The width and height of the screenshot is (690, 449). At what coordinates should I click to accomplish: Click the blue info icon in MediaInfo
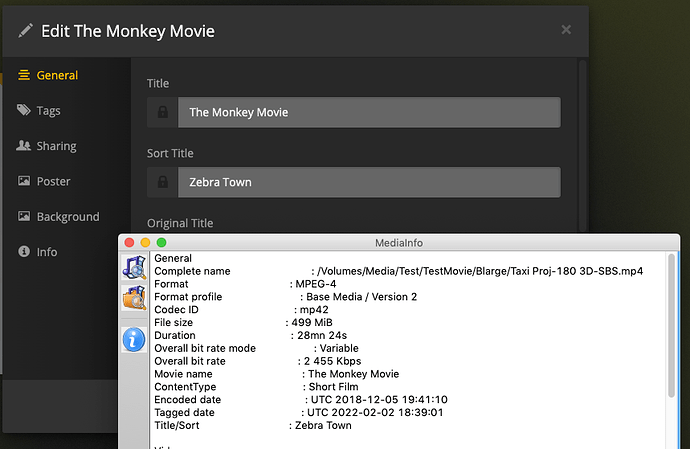pos(134,339)
